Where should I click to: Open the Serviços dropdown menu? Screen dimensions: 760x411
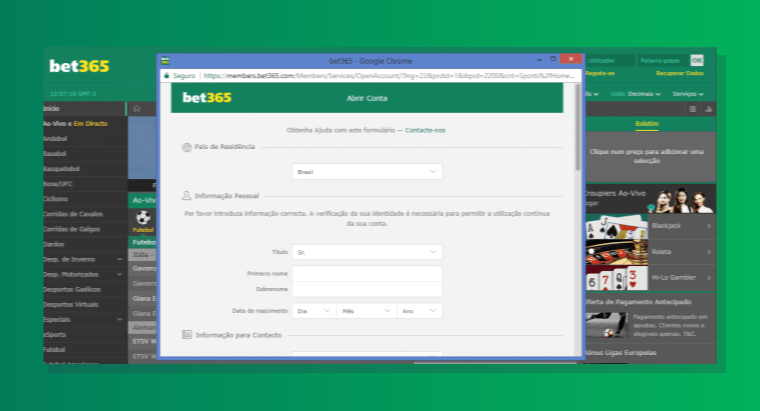[688, 94]
